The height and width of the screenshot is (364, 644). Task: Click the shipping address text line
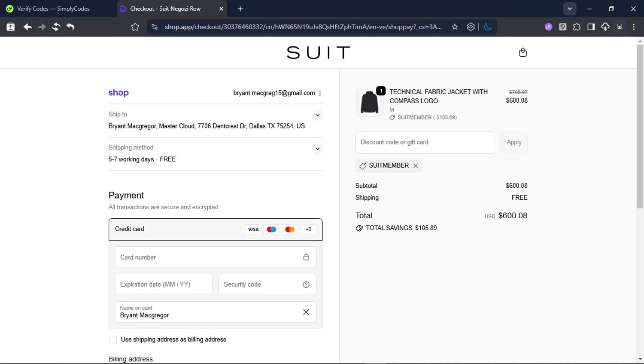tap(207, 126)
